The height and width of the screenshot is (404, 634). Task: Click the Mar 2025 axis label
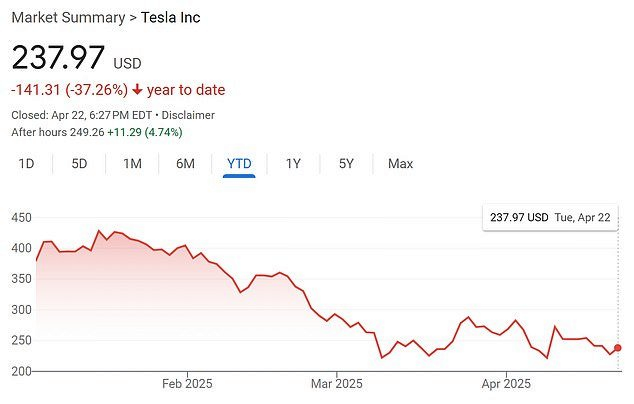pyautogui.click(x=336, y=384)
